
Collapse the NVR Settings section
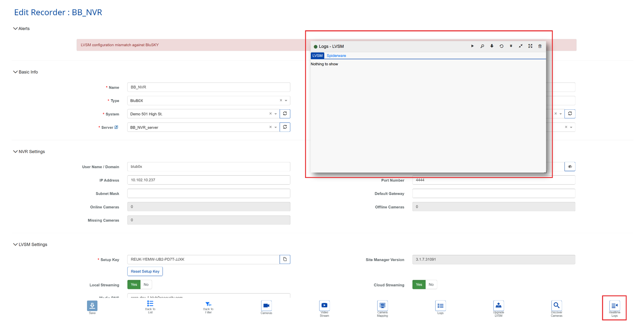pos(15,152)
